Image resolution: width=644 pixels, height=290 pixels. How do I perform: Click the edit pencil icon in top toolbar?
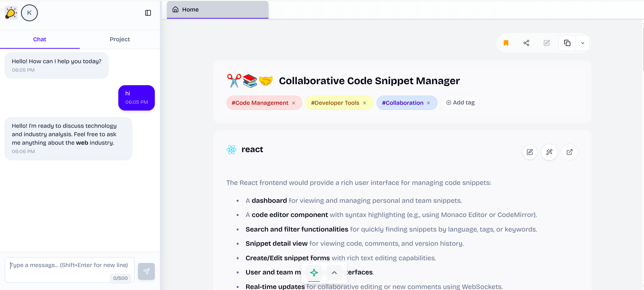click(x=547, y=43)
